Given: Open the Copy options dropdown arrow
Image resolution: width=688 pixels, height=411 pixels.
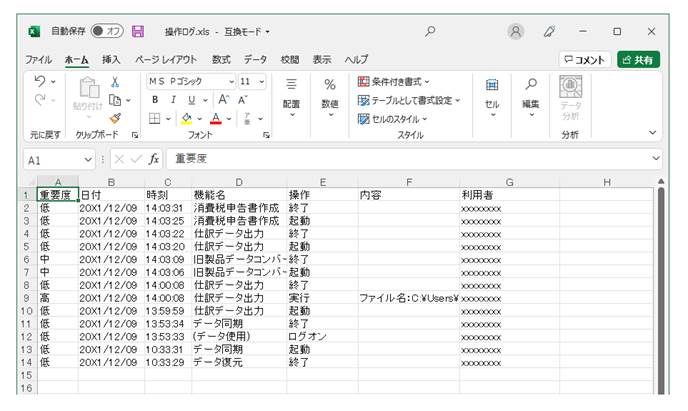Looking at the screenshot, I should click(x=128, y=100).
